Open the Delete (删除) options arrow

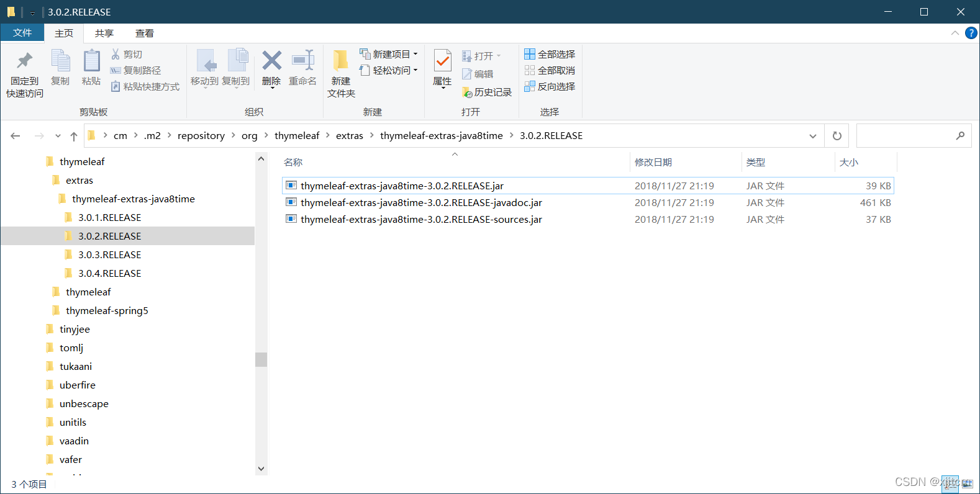point(271,88)
